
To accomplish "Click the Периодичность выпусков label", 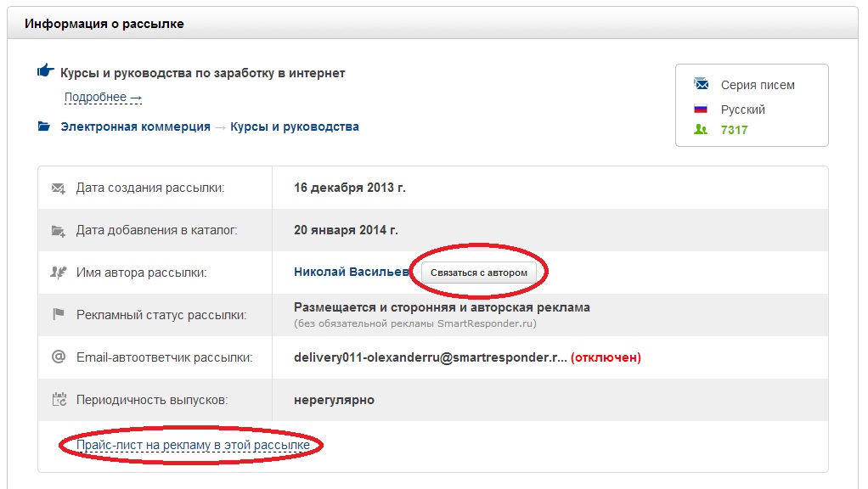I will [152, 400].
